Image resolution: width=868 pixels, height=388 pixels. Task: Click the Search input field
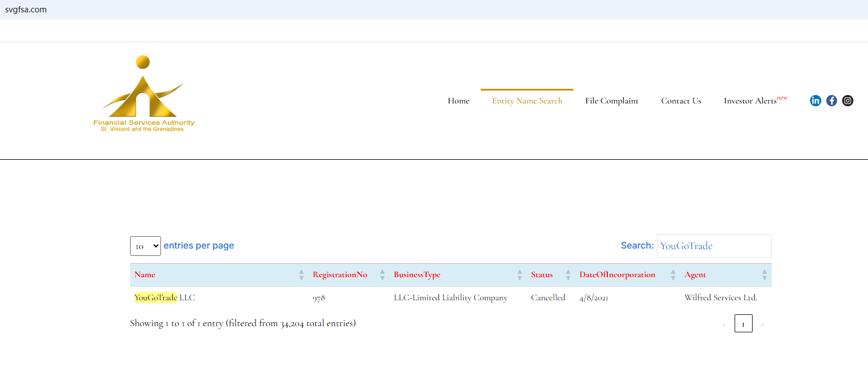click(714, 246)
